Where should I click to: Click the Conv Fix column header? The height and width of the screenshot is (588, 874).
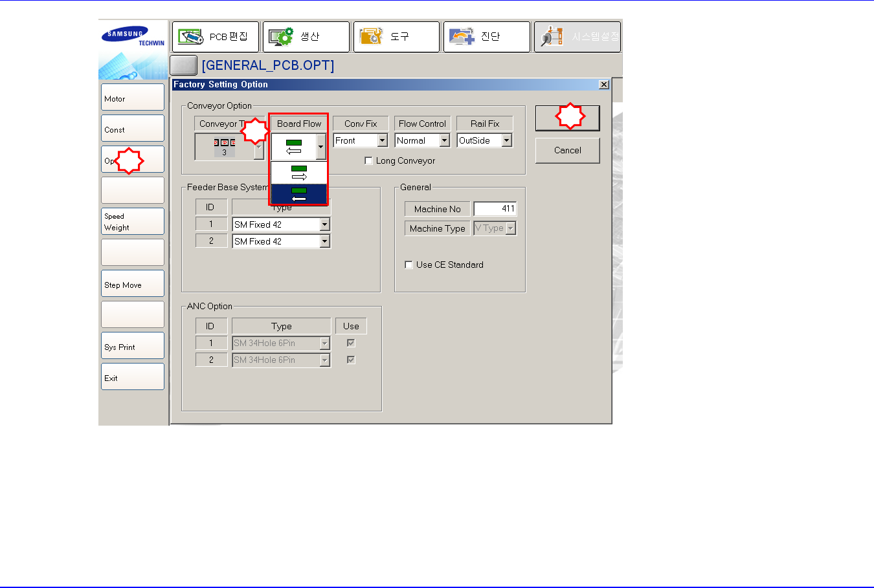pyautogui.click(x=361, y=124)
